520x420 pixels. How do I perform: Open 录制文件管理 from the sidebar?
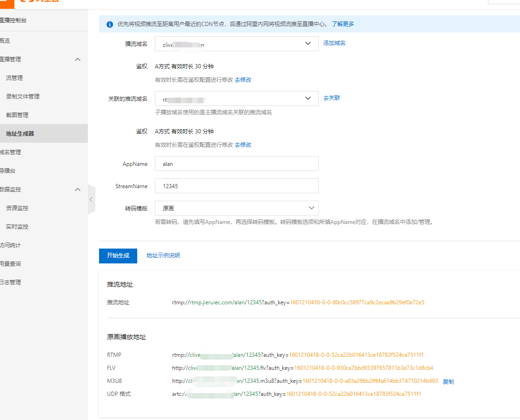pyautogui.click(x=23, y=96)
